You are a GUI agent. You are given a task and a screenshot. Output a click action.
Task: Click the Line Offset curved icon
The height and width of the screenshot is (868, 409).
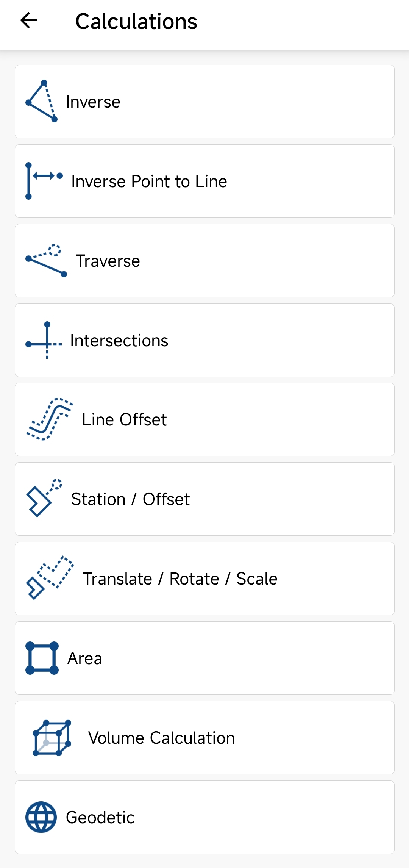tap(50, 419)
